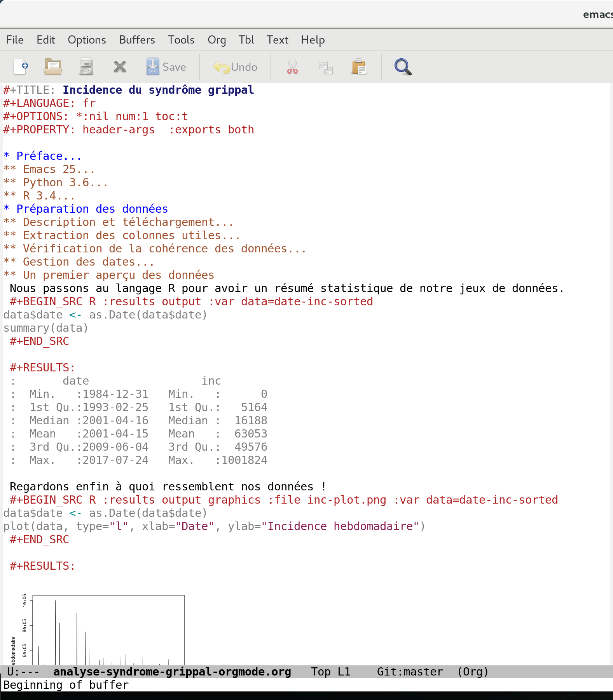This screenshot has width=613, height=700.
Task: Paste from clipboard icon
Action: (x=359, y=67)
